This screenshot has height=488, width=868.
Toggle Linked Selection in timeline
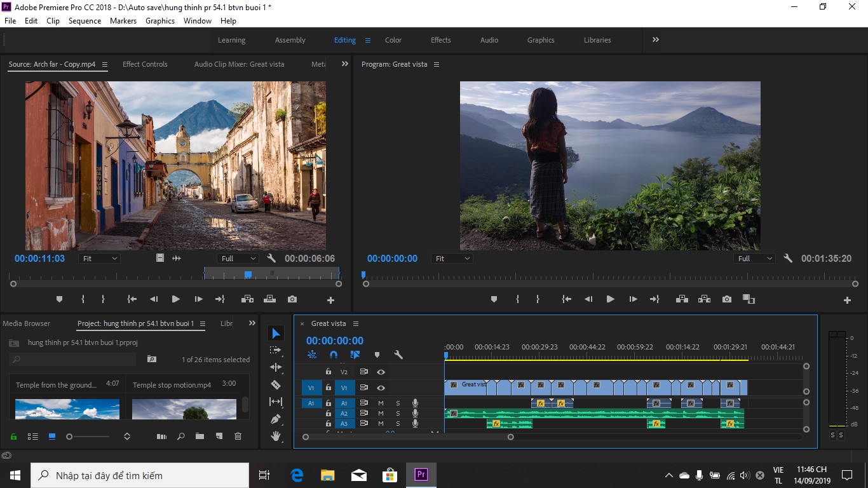355,355
